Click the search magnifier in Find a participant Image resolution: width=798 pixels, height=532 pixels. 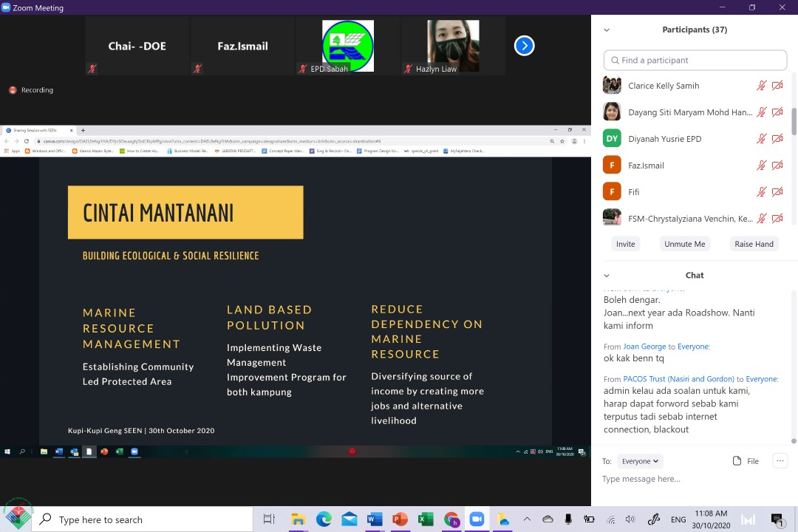[615, 60]
